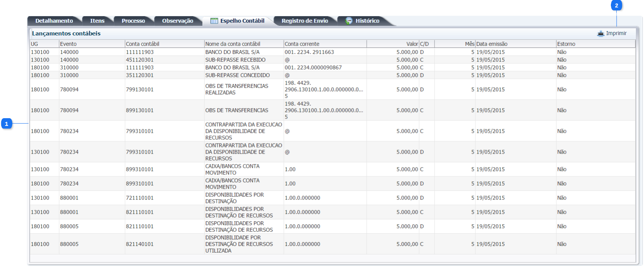
Task: Click the blue callout marker numbered 1
Action: [7, 124]
